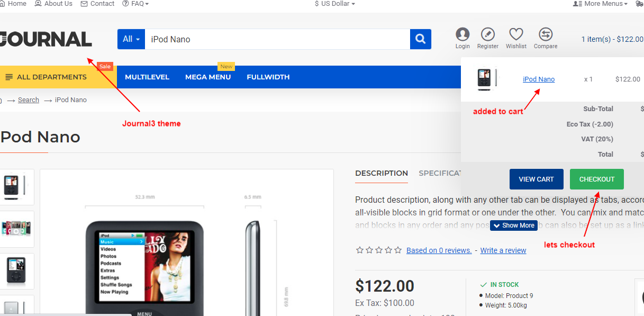The image size is (644, 316).
Task: Click the green Checkout button
Action: pyautogui.click(x=597, y=179)
